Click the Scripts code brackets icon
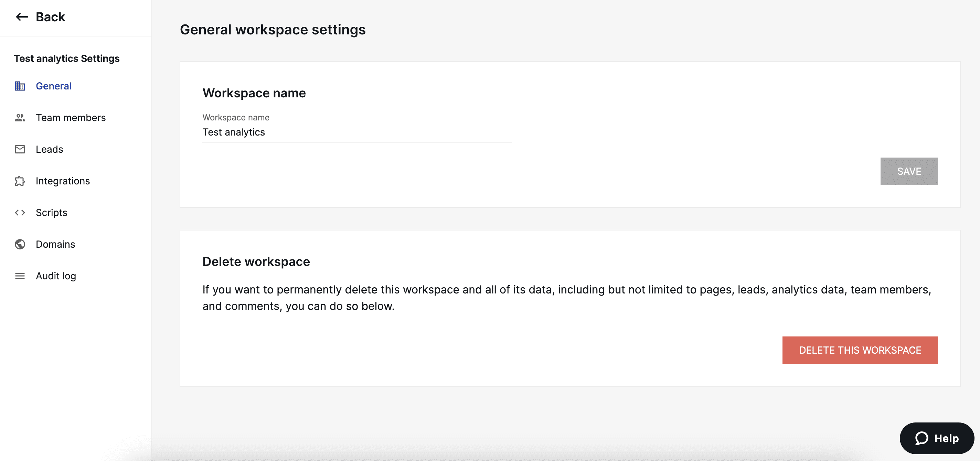This screenshot has width=980, height=461. click(20, 213)
